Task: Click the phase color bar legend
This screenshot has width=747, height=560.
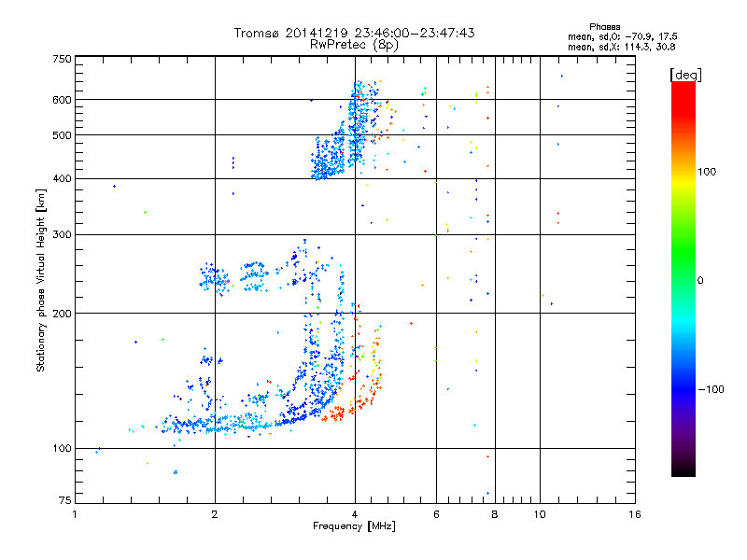Action: coord(684,278)
